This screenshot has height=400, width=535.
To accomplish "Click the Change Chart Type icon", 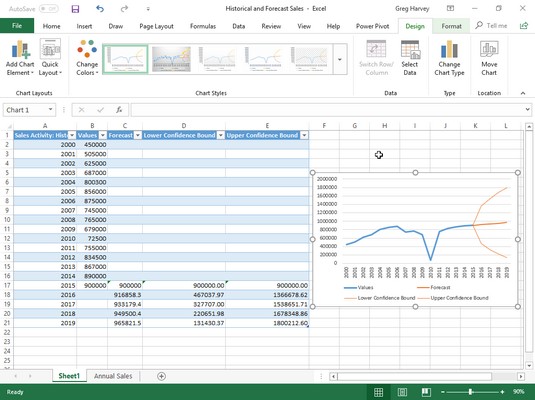I will pyautogui.click(x=449, y=58).
